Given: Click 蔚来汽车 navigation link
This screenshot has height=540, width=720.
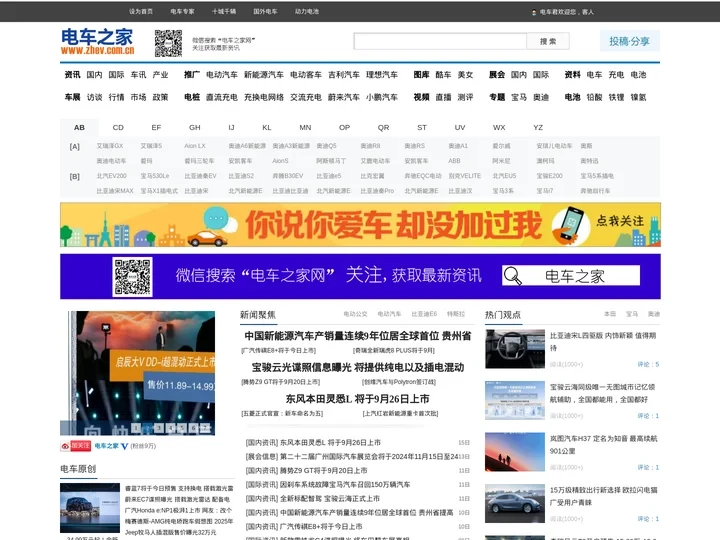Looking at the screenshot, I should click(x=343, y=97).
